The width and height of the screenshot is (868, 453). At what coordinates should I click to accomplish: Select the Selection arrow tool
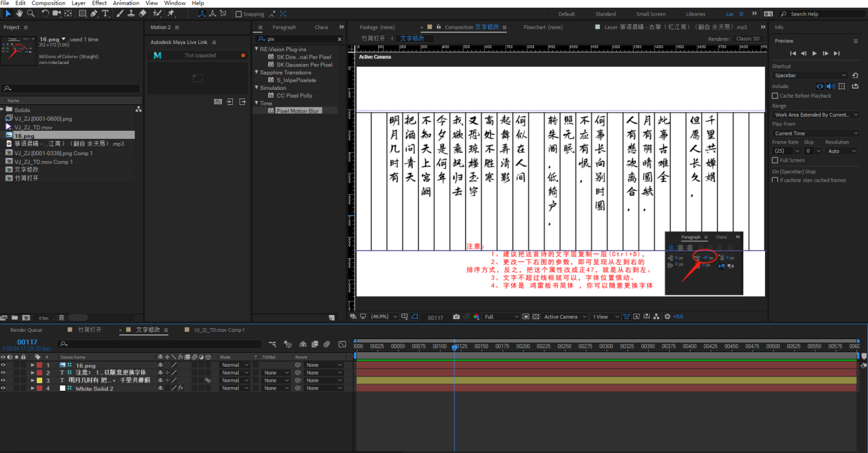tap(8, 13)
